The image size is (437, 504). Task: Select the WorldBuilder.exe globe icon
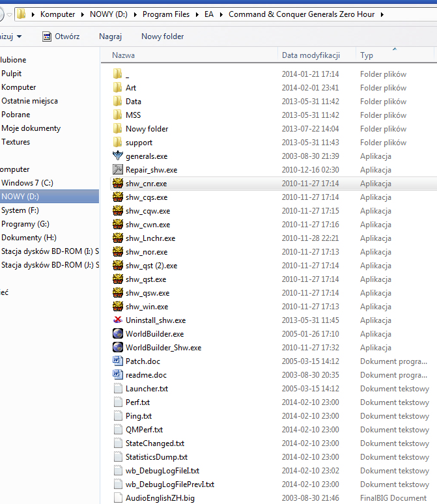coord(117,333)
